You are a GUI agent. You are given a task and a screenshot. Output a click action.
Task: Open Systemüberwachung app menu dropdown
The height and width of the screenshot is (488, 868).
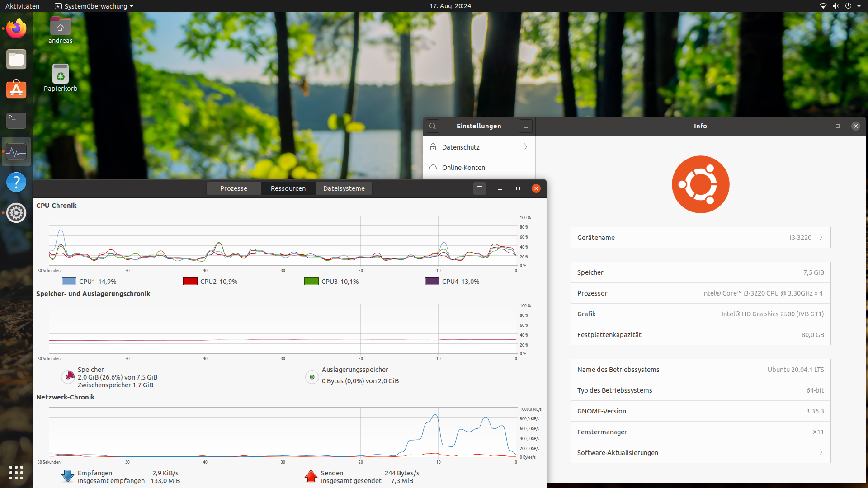(94, 6)
